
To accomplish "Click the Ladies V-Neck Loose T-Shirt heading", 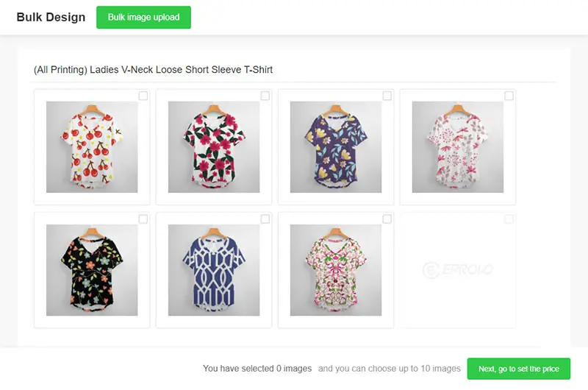I will [x=153, y=70].
